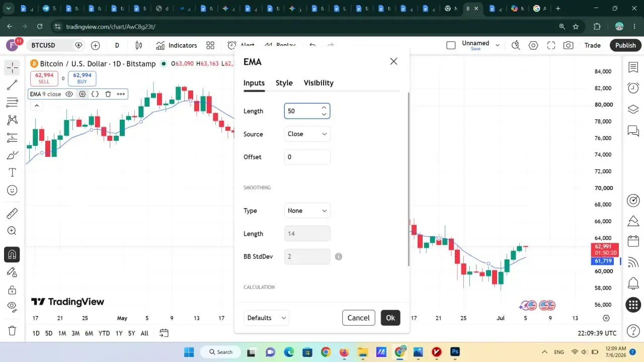Hide the EMA 9 indicator with eye icon
644x362 pixels.
click(x=69, y=94)
